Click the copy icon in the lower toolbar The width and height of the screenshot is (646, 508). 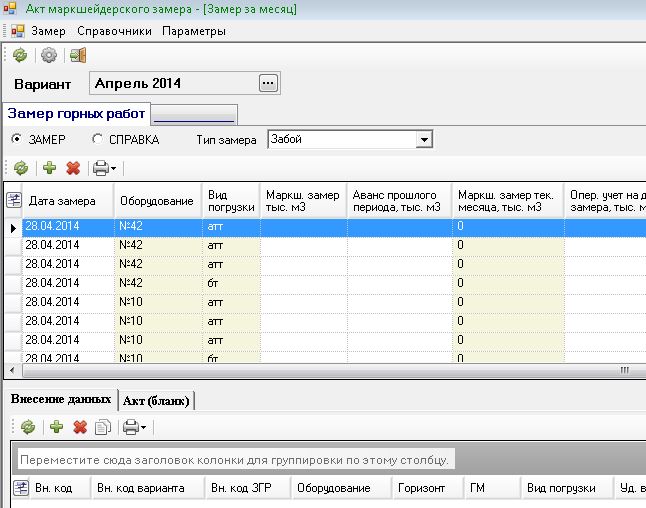click(x=101, y=427)
